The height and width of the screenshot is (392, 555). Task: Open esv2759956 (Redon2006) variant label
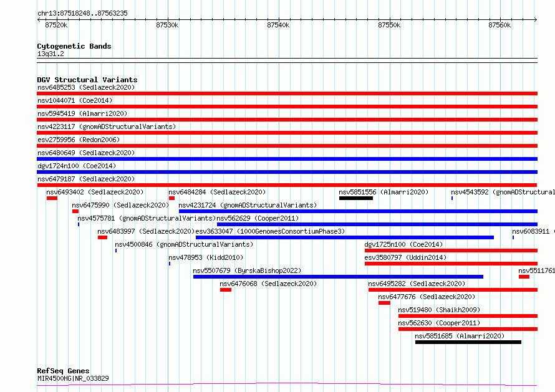(79, 140)
